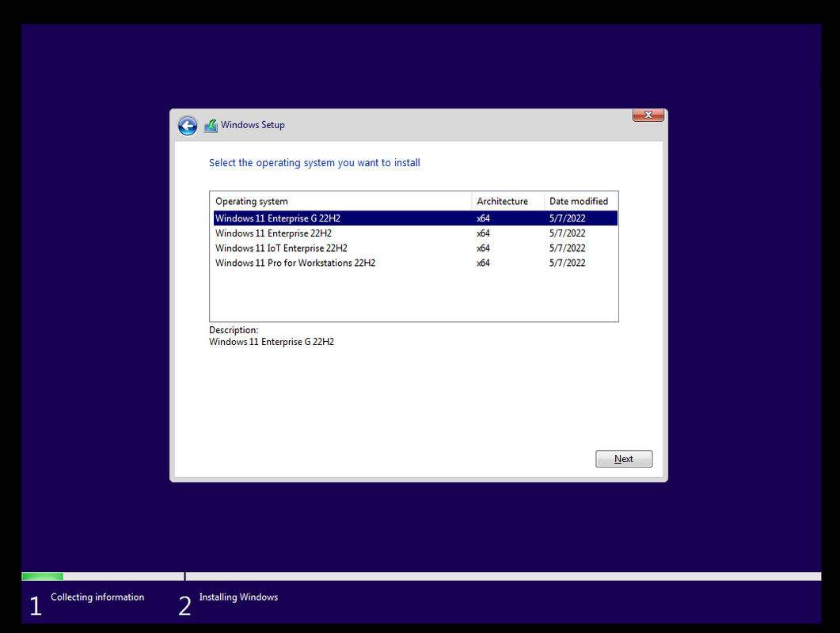Click 5/7/2022 in the Enterprise G row
Viewport: 840px width, 633px height.
(x=567, y=218)
